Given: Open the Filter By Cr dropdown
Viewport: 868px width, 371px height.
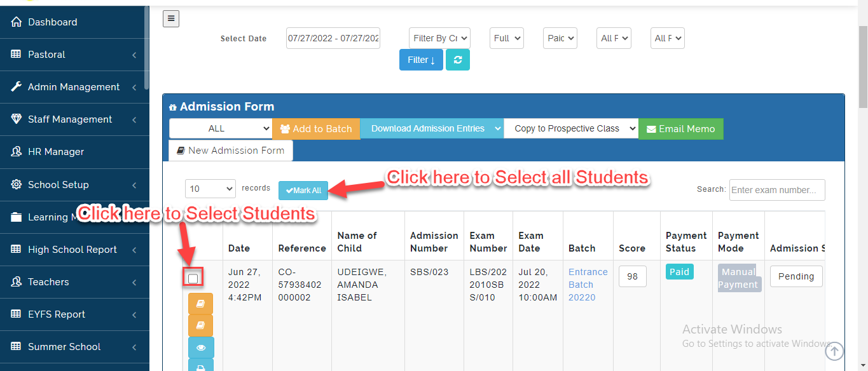Looking at the screenshot, I should tap(439, 38).
